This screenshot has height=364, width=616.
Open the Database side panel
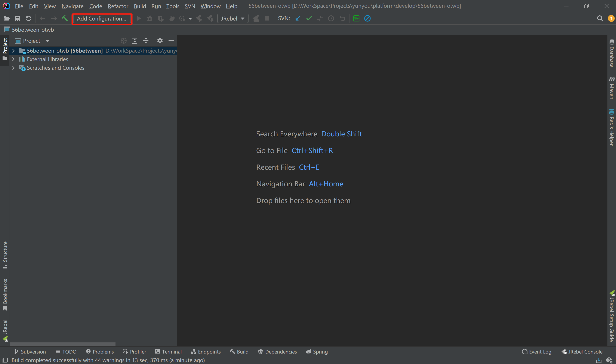click(x=612, y=53)
